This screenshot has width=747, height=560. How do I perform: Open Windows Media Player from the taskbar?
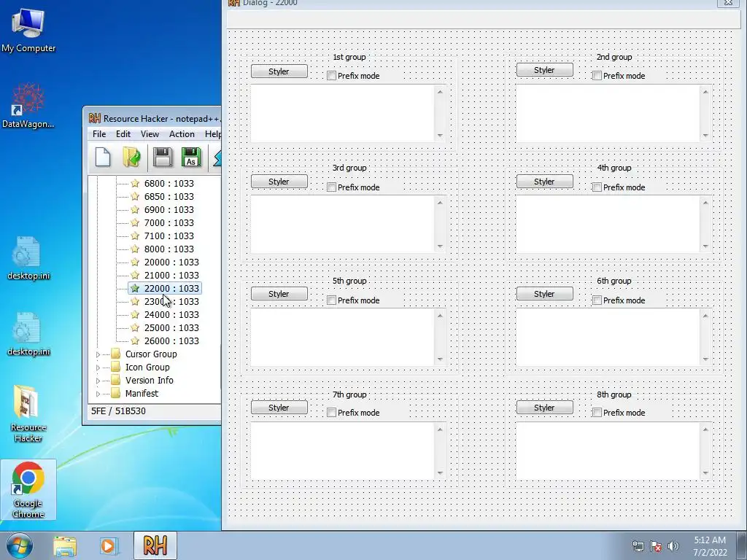108,545
